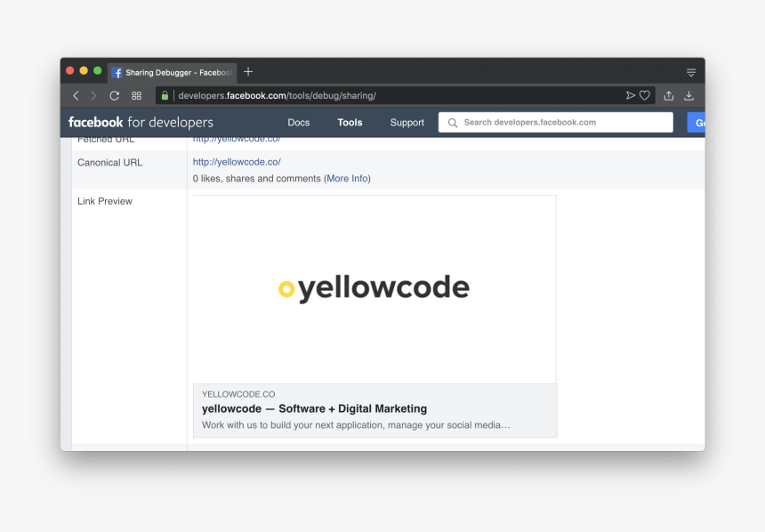Click the Link Preview label
Screen dimensions: 765x532
[105, 201]
